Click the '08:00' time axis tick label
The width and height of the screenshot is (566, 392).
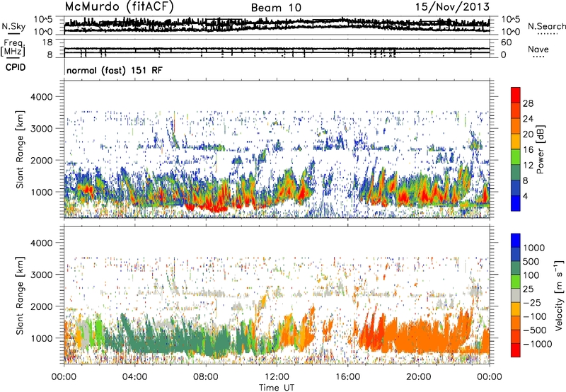(x=206, y=377)
